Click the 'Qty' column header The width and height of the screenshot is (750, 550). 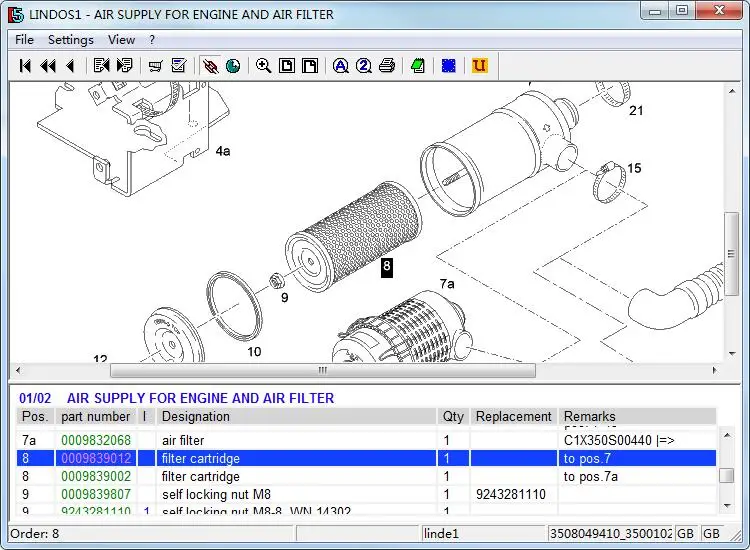453,417
